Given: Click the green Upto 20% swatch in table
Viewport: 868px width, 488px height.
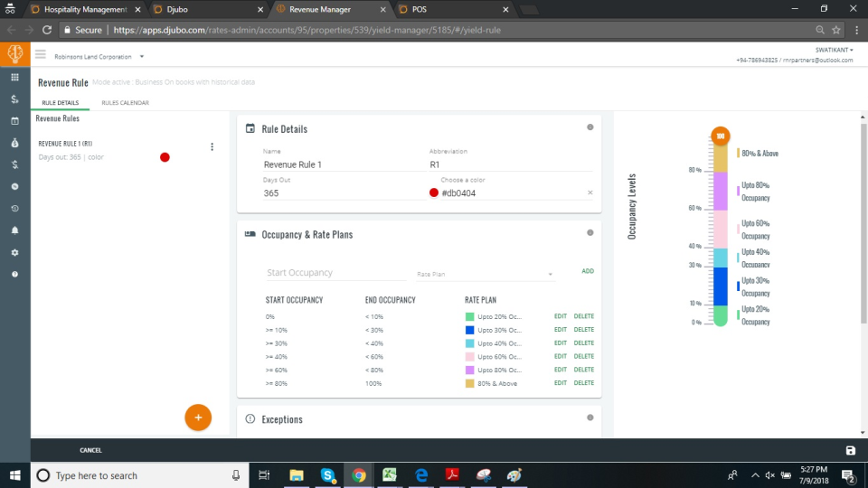Looking at the screenshot, I should point(469,316).
